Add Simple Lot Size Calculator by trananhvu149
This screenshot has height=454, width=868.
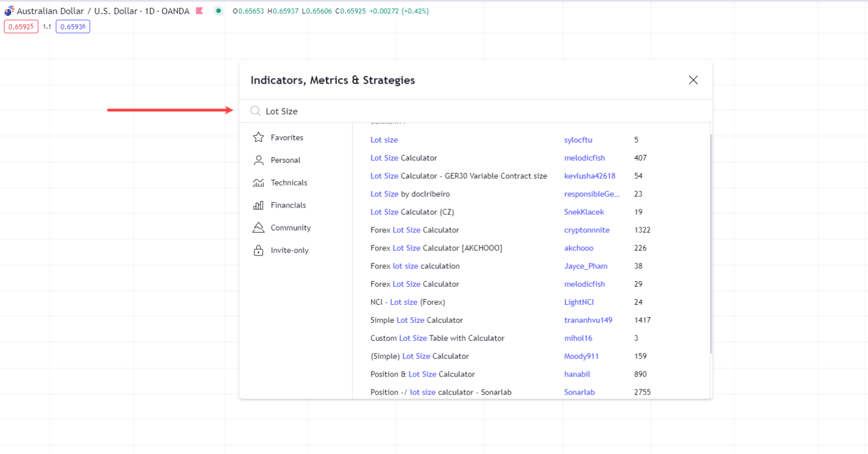416,320
